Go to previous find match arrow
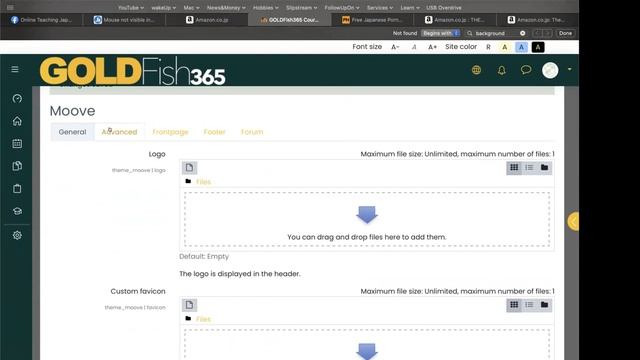This screenshot has width=640, height=360. [537, 33]
